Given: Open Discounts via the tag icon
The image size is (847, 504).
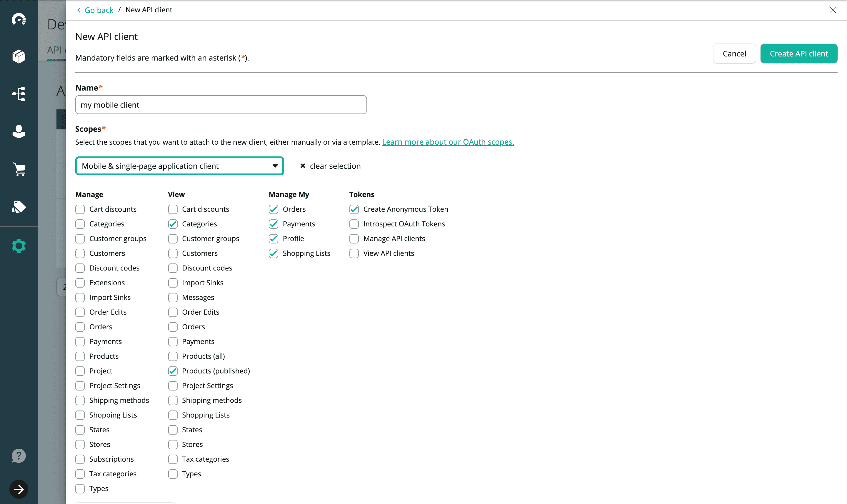Looking at the screenshot, I should pyautogui.click(x=19, y=207).
